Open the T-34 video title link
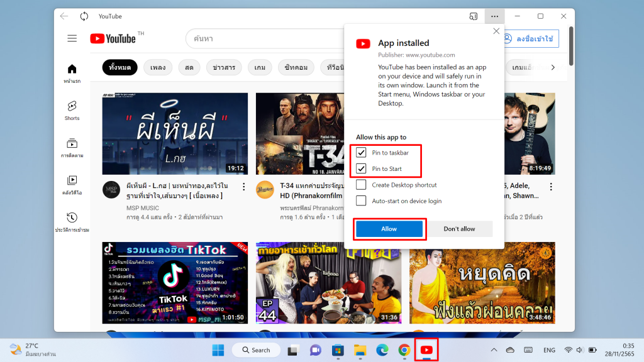 click(311, 191)
